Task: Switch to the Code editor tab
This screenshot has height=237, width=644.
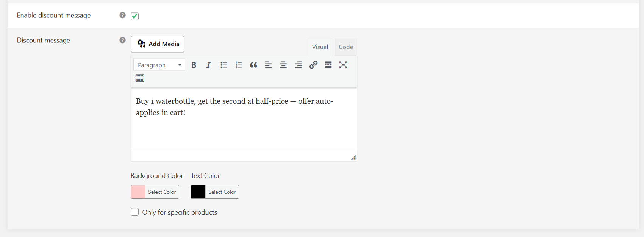Action: 345,47
